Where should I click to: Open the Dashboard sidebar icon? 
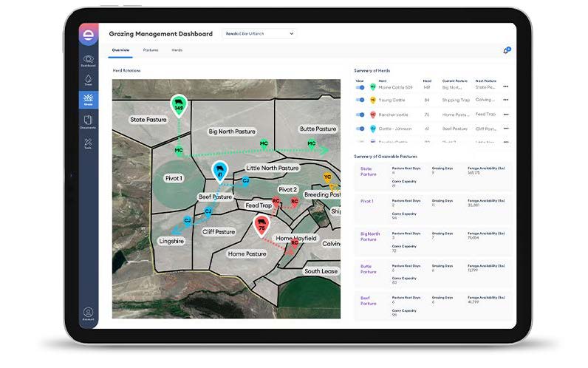[x=88, y=60]
